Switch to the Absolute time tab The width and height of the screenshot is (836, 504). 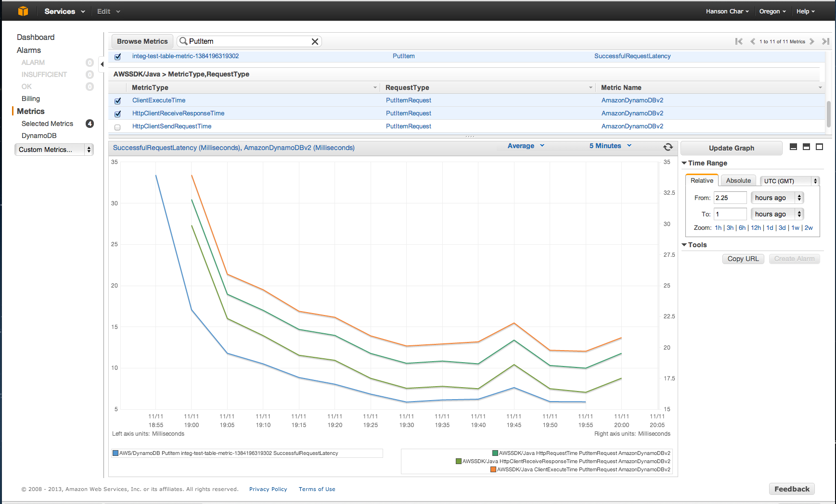tap(738, 180)
